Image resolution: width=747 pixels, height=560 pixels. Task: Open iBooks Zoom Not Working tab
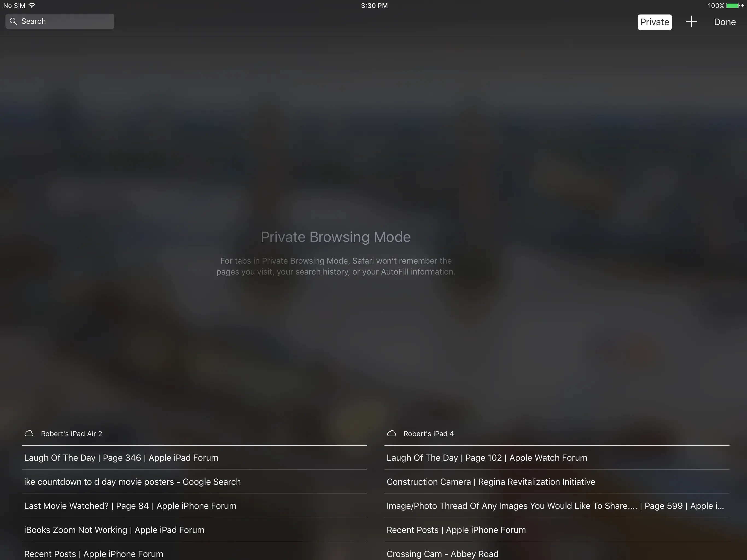114,530
